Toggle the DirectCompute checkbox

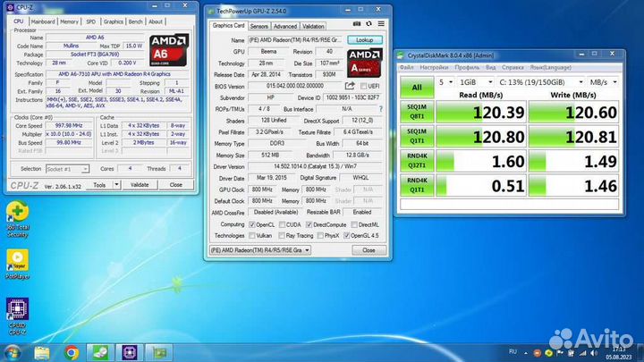point(309,225)
